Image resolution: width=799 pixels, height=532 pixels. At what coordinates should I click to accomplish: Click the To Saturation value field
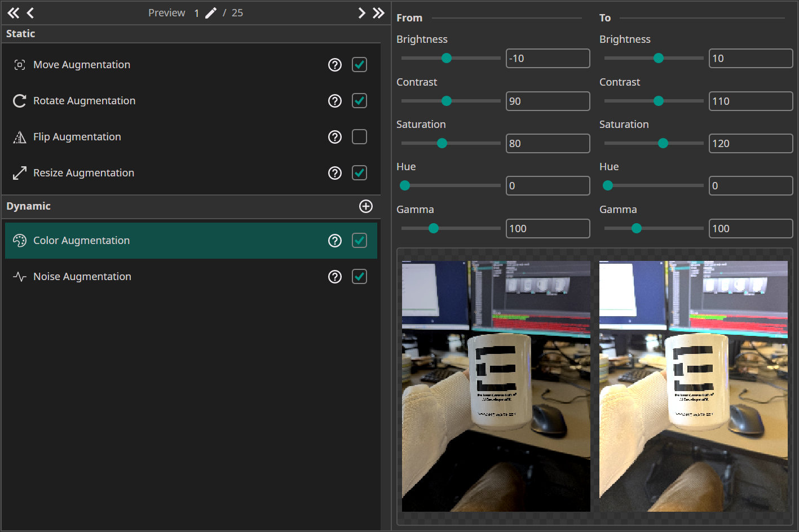click(750, 143)
